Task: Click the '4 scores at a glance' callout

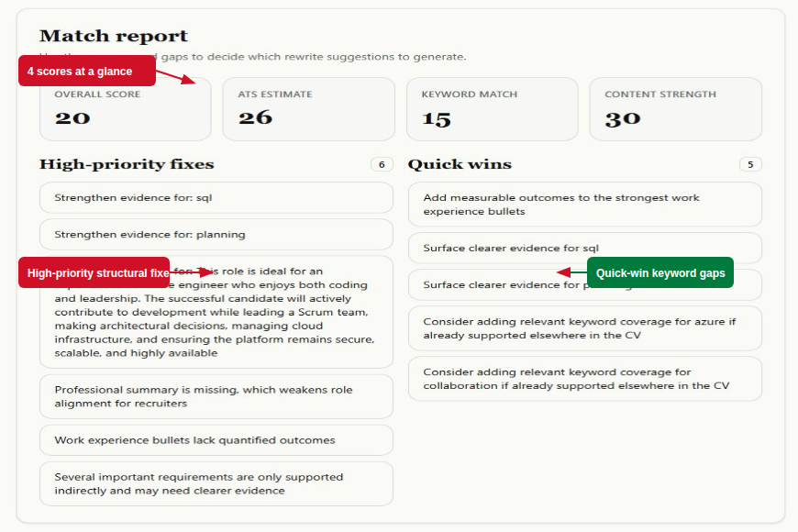Action: (87, 71)
